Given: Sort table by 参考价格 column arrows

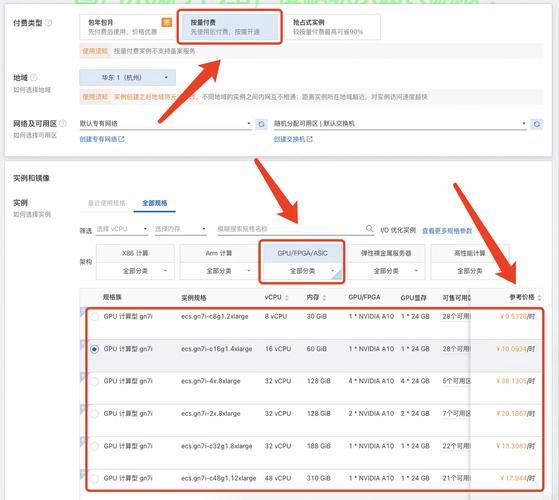Looking at the screenshot, I should coord(539,297).
